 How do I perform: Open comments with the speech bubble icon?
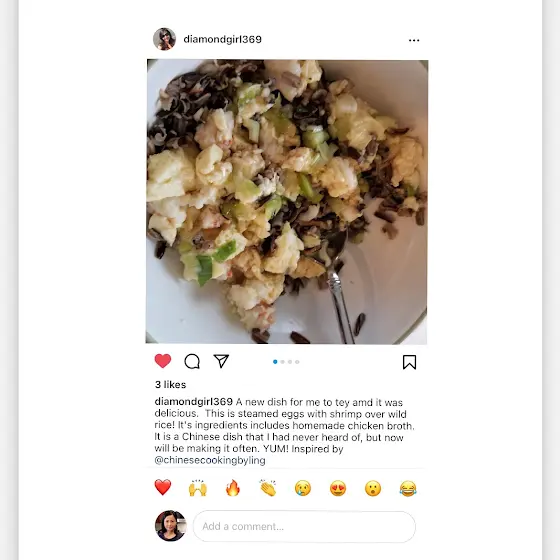pos(192,361)
